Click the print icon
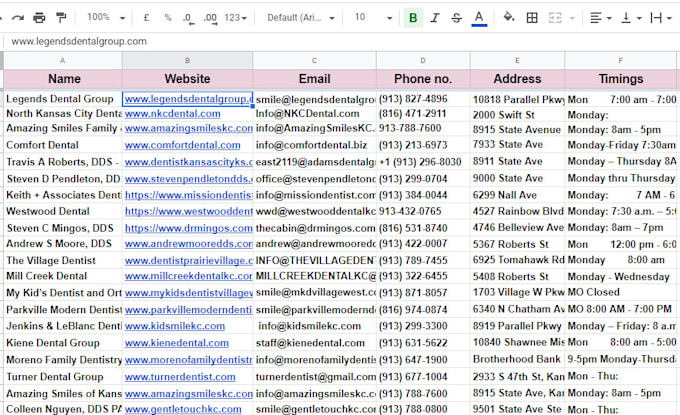Viewport: 680px width, 415px height. coord(39,18)
